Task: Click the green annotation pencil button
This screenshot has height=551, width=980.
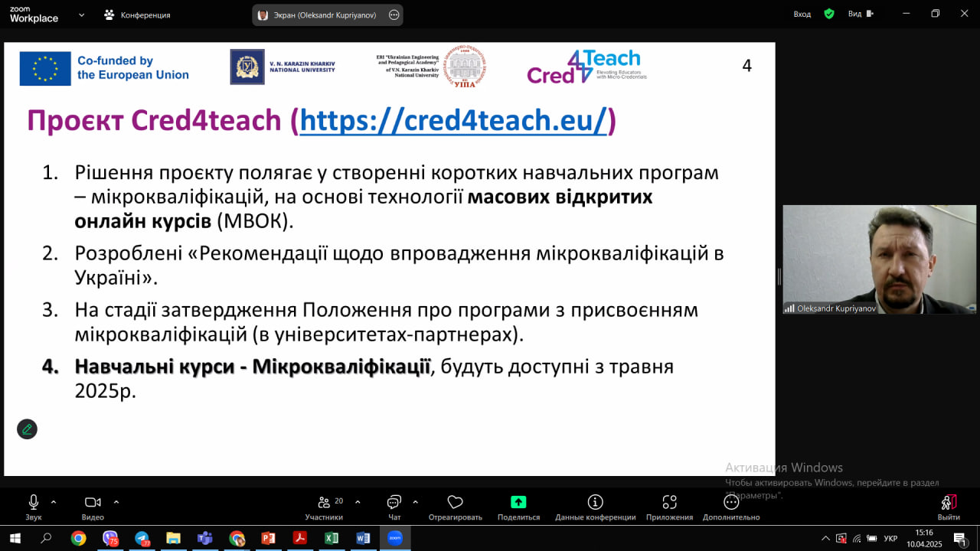Action: pos(27,429)
